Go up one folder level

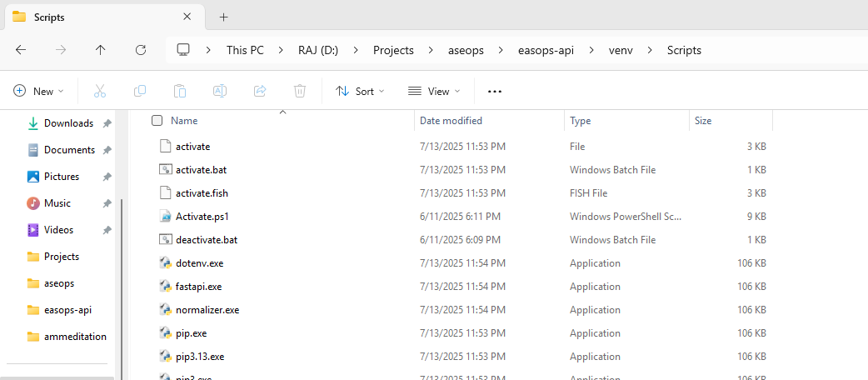click(101, 50)
